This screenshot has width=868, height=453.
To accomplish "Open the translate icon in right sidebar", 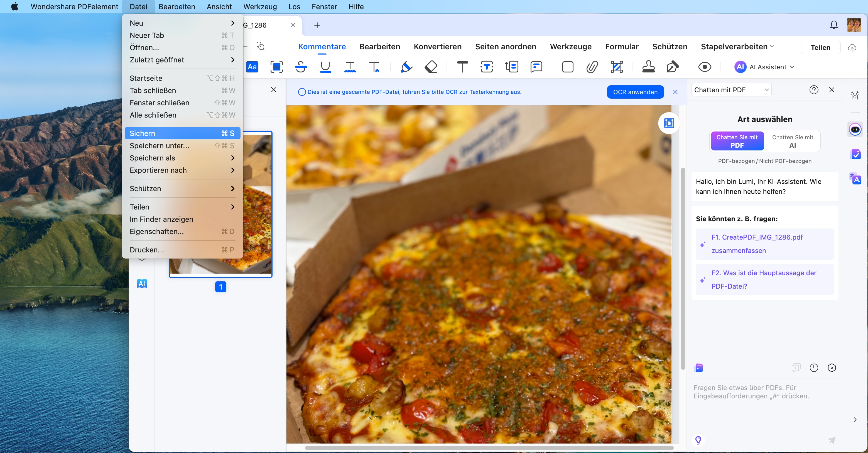I will [x=855, y=178].
